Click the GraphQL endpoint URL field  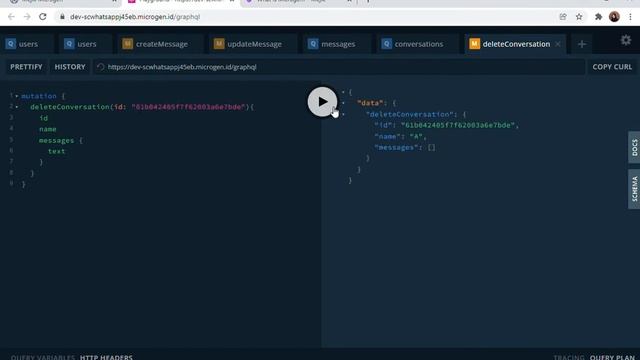339,67
